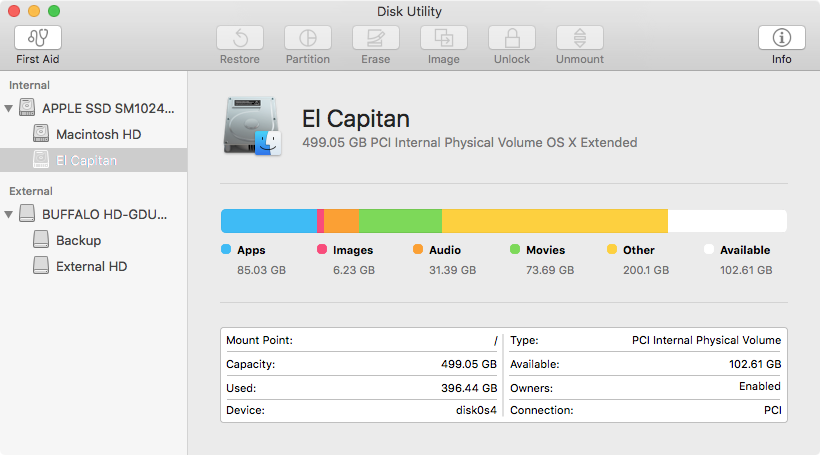The height and width of the screenshot is (455, 820).
Task: Click the white Available segment of usage bar
Action: click(x=727, y=221)
